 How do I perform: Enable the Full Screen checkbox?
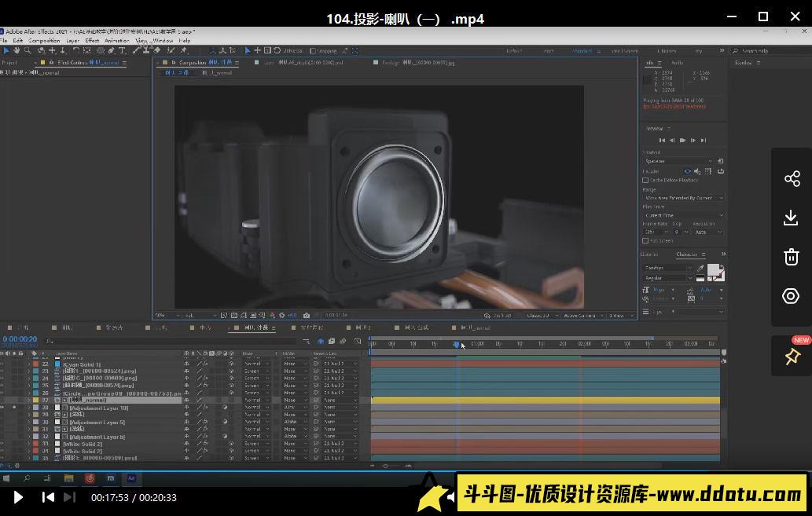[x=645, y=240]
